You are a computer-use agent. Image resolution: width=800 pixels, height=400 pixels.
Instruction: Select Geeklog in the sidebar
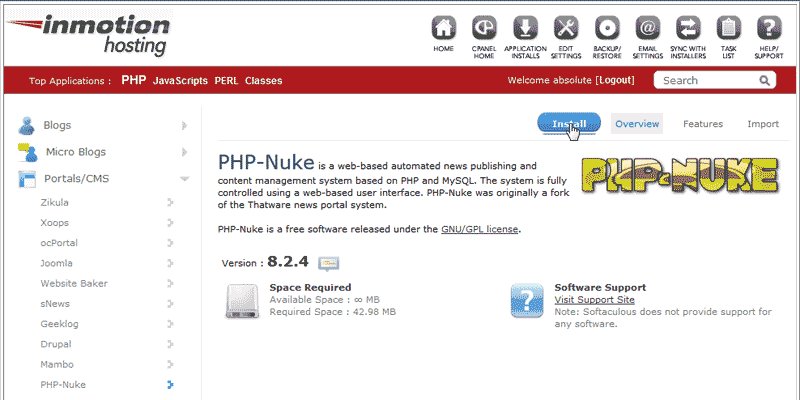click(59, 324)
